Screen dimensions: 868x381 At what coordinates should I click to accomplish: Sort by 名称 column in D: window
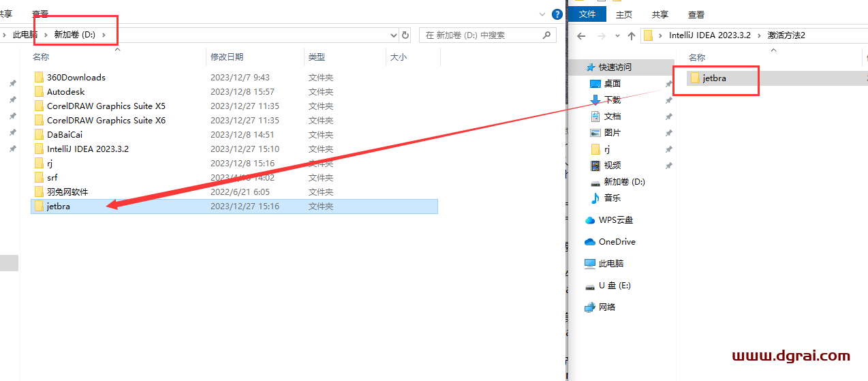tap(41, 57)
